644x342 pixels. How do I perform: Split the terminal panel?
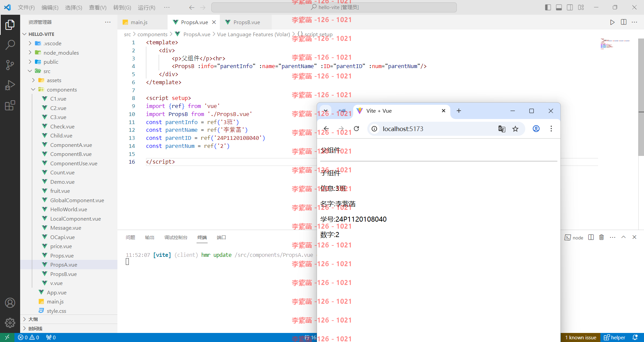(591, 237)
